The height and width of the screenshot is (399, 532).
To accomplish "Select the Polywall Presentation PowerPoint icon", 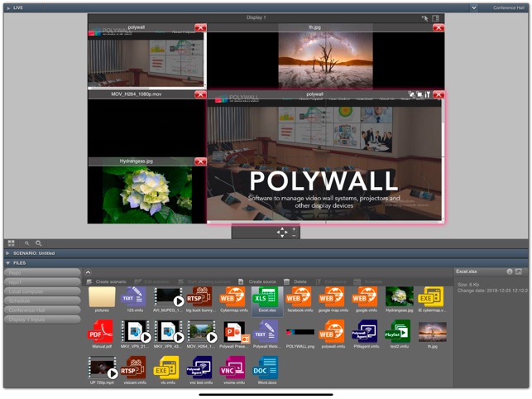I will 235,332.
